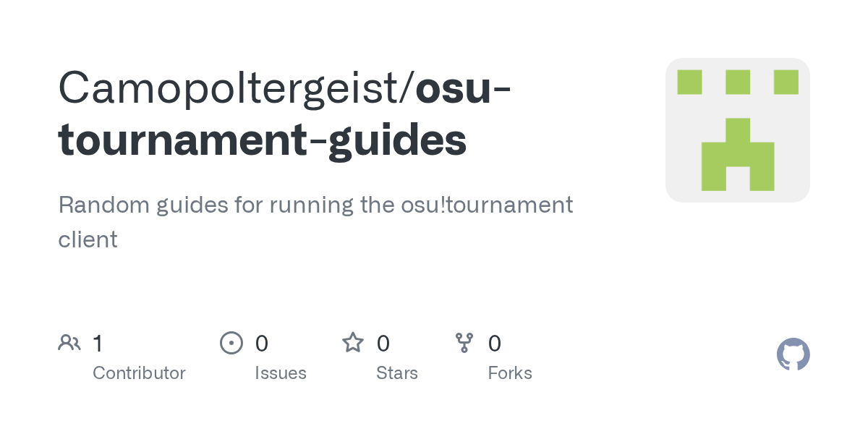This screenshot has height=434, width=868.
Task: Select the Contributor label
Action: (139, 373)
